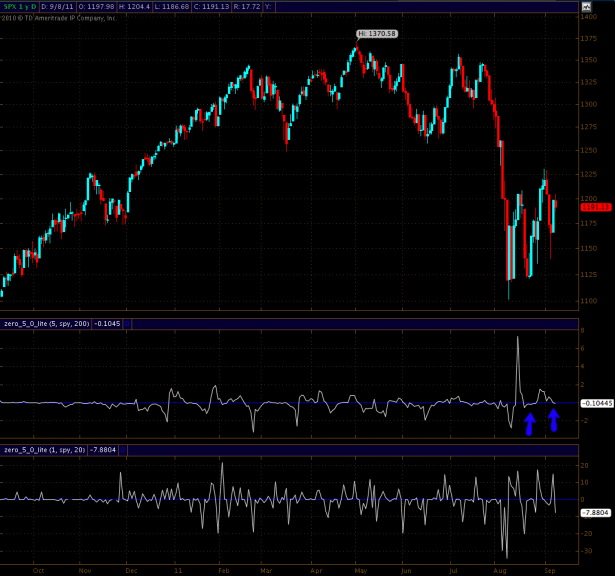Click the -30 label on lower study axis

click(x=587, y=551)
